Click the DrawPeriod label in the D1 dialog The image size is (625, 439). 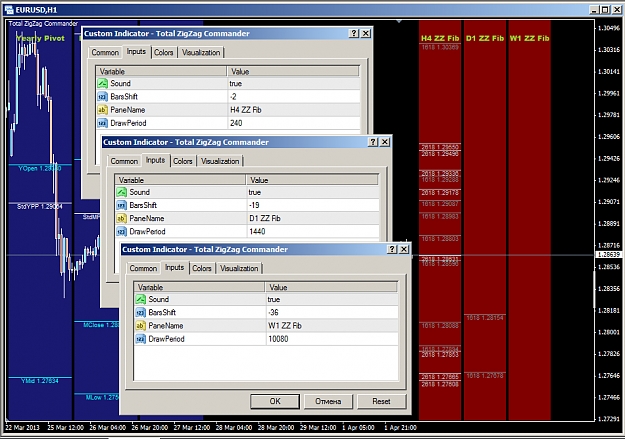pyautogui.click(x=147, y=232)
